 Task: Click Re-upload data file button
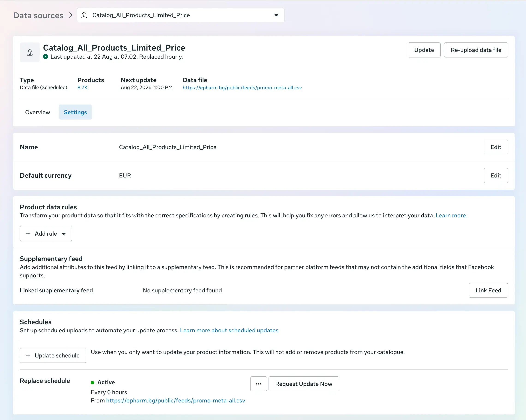point(476,50)
